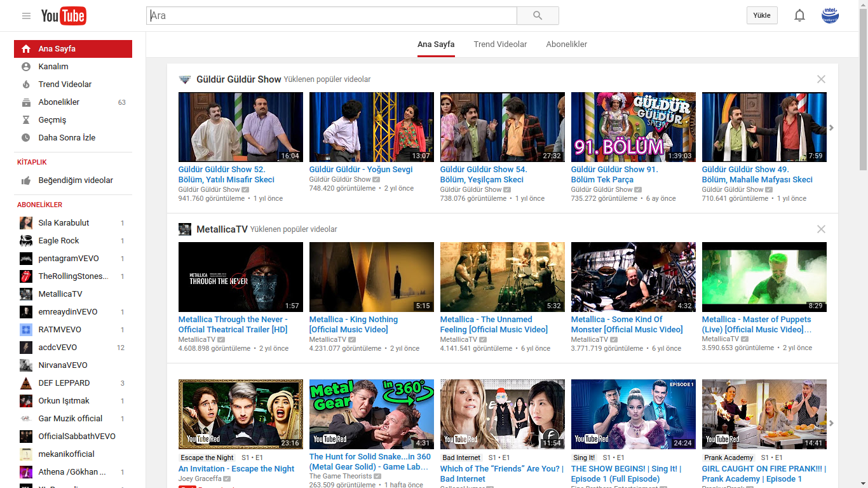Screen dimensions: 868x488
Task: Switch to the Trend Videolar tab
Action: click(500, 44)
